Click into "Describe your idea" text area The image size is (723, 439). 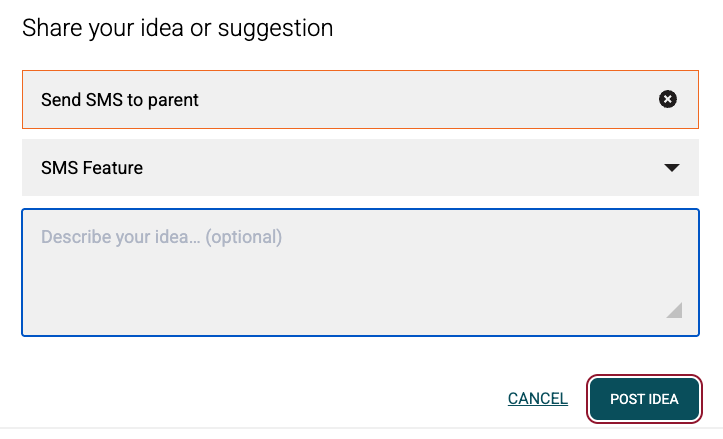(x=360, y=272)
